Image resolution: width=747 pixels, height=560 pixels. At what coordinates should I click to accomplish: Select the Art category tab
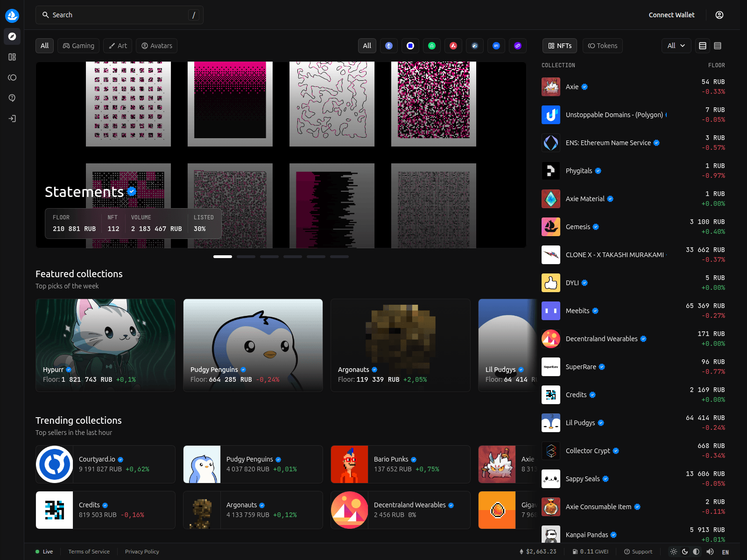coord(118,46)
